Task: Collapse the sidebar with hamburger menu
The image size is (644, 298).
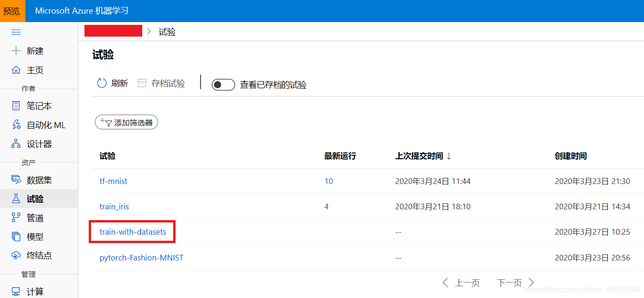Action: pos(15,32)
